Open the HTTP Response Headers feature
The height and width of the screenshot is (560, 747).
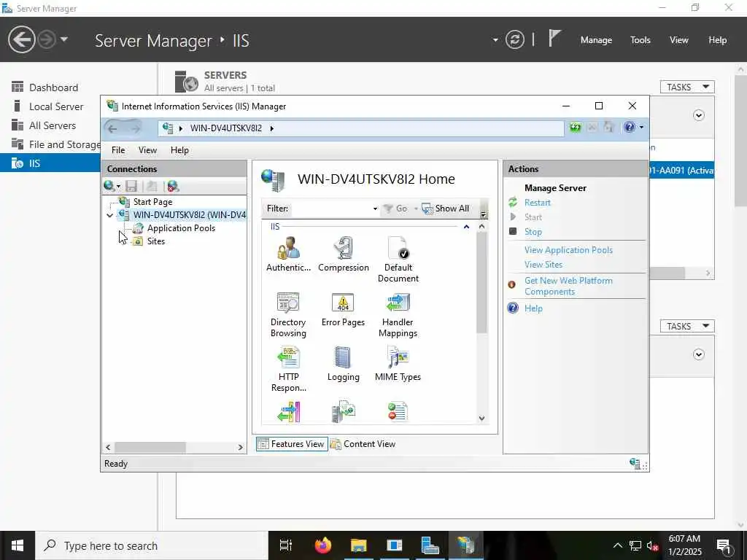288,370
